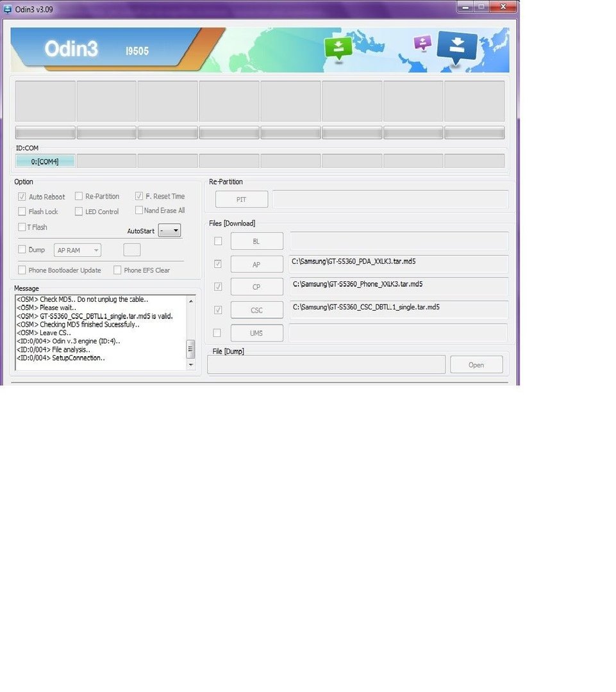Viewport: 616px width, 692px height.
Task: Check the Nand Erase All box
Action: coord(138,210)
